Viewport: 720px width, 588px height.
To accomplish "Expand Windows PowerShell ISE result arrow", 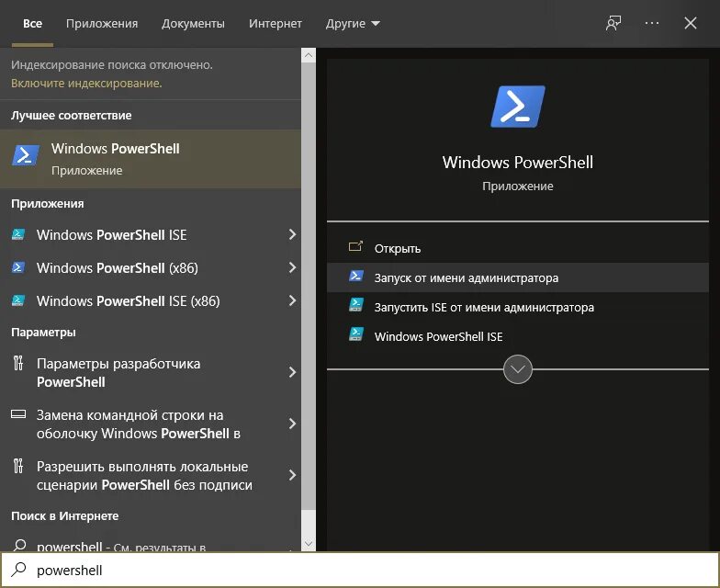I will pyautogui.click(x=292, y=235).
